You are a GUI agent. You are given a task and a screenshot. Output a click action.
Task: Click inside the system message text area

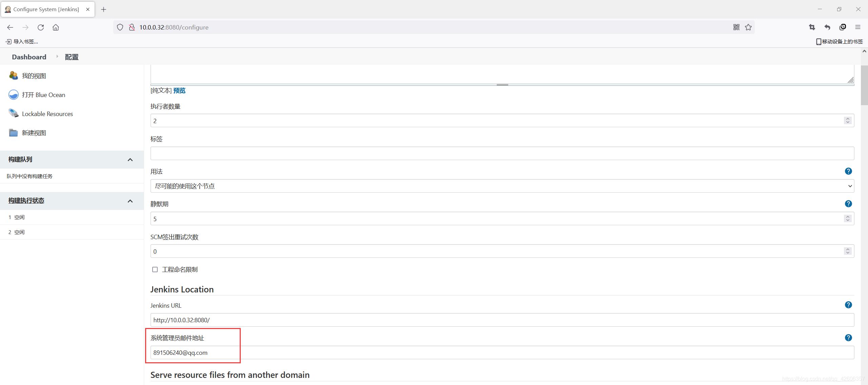point(502,74)
